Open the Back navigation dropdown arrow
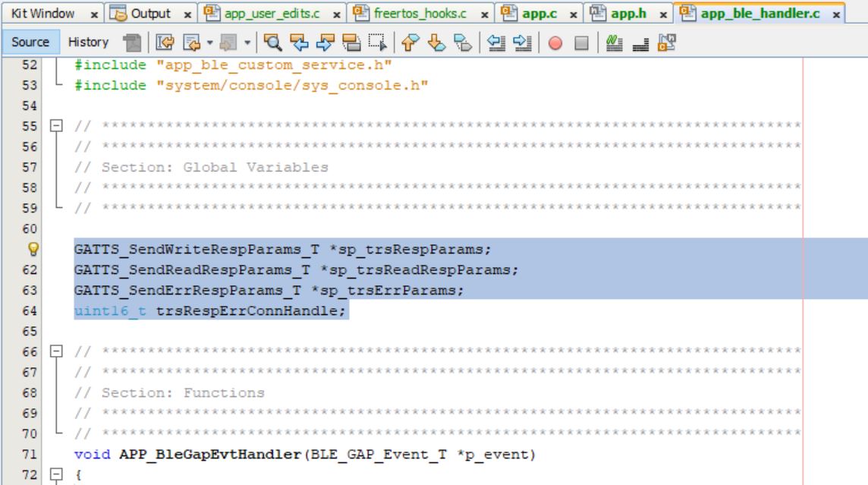Image resolution: width=868 pixels, height=485 pixels. coord(210,43)
